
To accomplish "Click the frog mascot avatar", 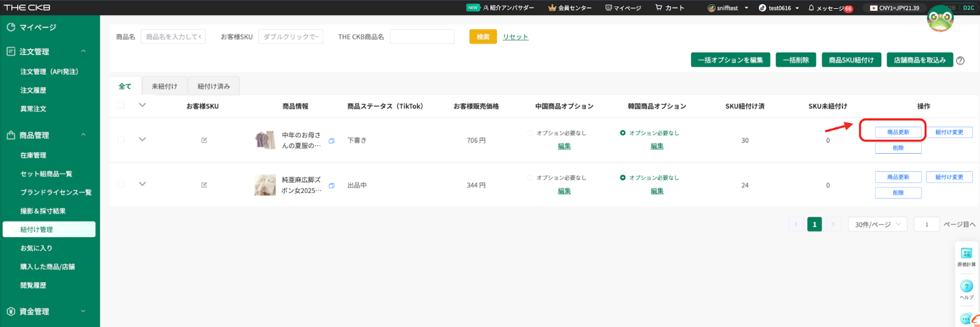I will [940, 19].
